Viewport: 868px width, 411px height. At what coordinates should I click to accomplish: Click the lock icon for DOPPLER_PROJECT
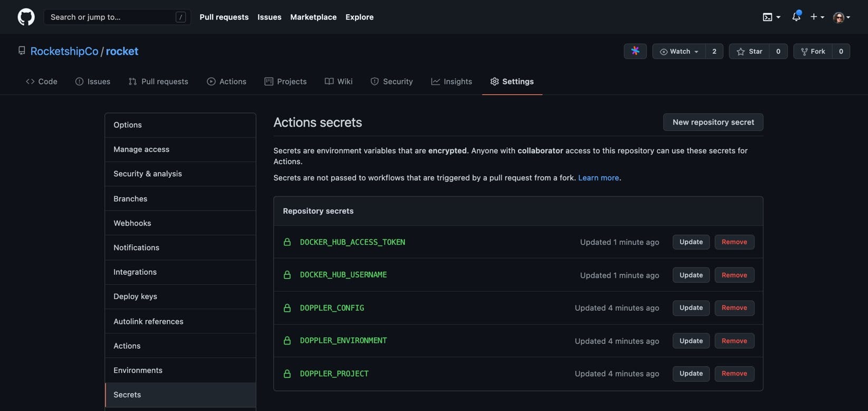point(287,374)
